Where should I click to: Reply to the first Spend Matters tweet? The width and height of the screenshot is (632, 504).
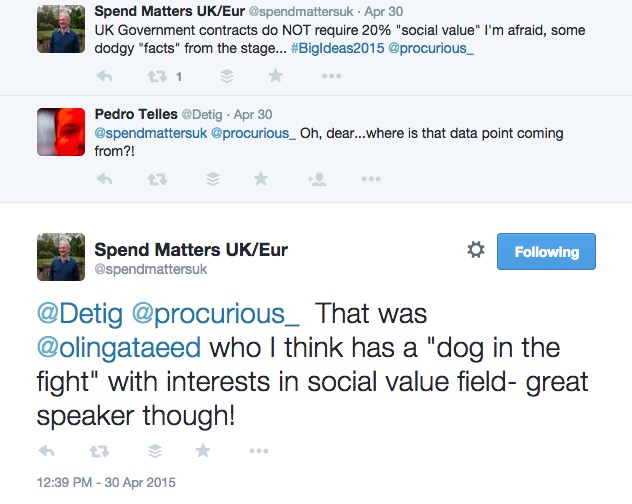click(105, 76)
